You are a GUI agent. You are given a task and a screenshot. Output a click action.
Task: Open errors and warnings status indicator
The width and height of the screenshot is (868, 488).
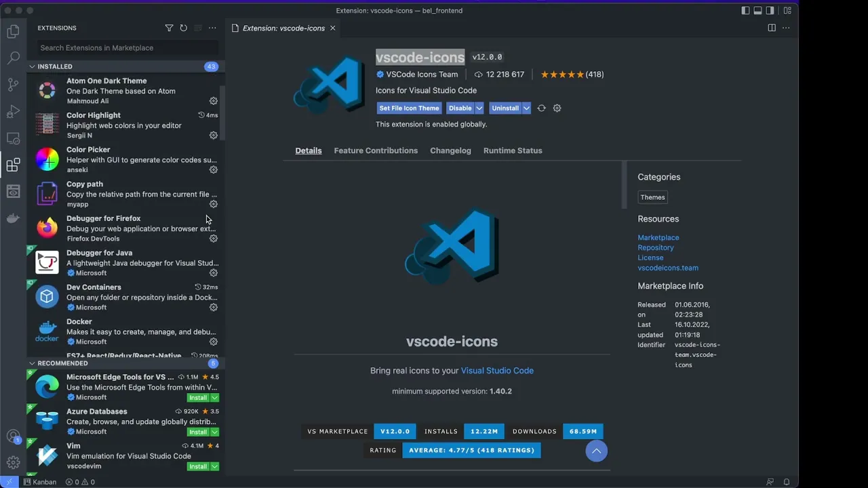pos(80,482)
